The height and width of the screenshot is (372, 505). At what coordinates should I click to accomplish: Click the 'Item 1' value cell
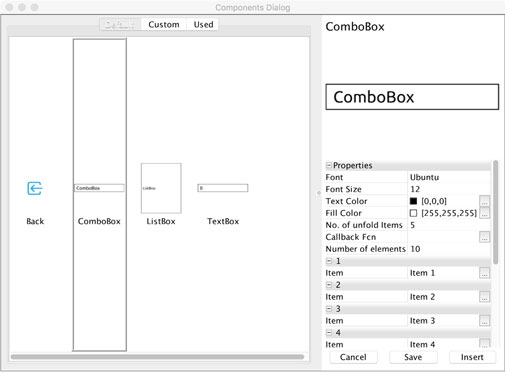point(443,273)
